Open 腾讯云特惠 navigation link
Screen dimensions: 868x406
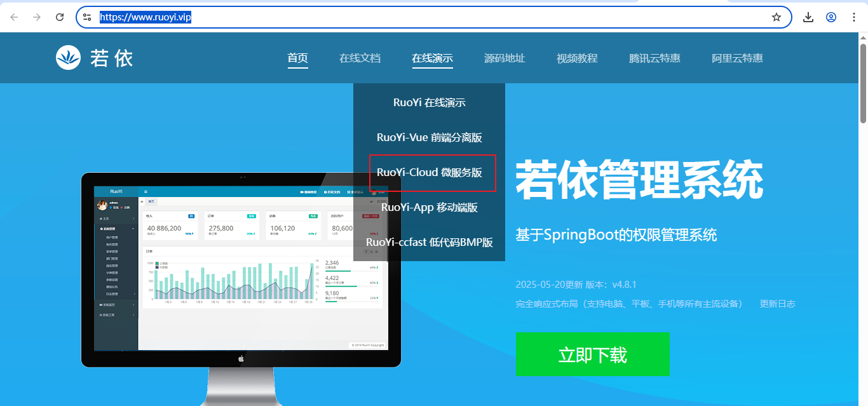point(654,58)
